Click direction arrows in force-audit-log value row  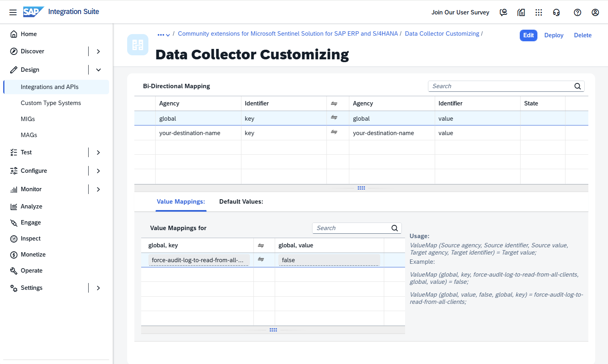tap(261, 260)
